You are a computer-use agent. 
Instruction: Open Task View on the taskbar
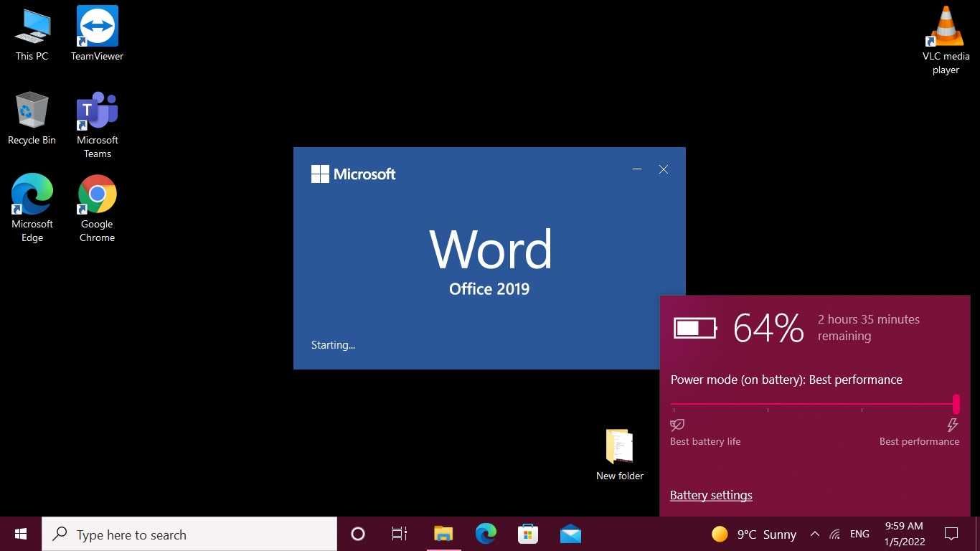(x=400, y=534)
